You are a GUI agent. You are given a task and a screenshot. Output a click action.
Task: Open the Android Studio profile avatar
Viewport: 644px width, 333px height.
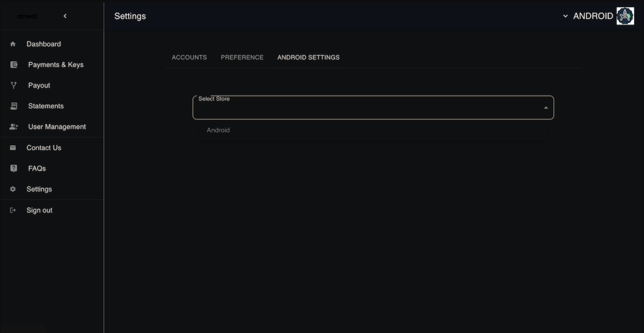pyautogui.click(x=625, y=16)
